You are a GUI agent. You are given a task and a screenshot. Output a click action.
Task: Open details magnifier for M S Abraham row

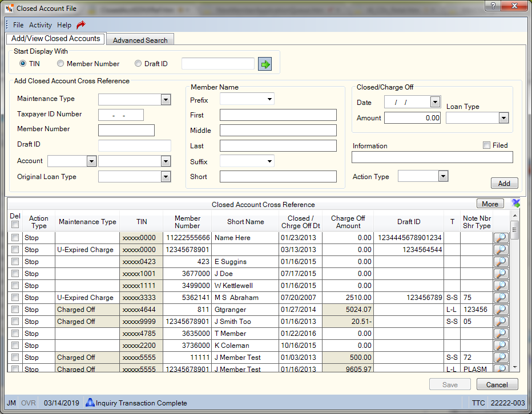coord(501,297)
